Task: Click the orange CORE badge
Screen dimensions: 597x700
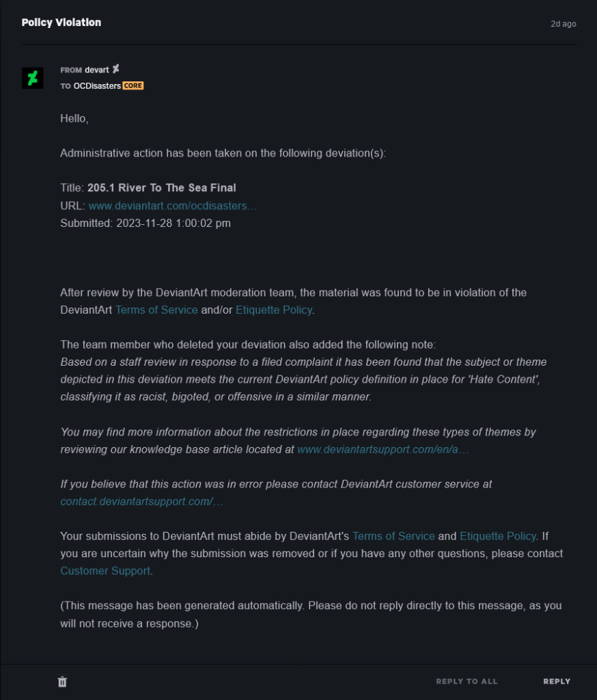Action: (x=133, y=86)
